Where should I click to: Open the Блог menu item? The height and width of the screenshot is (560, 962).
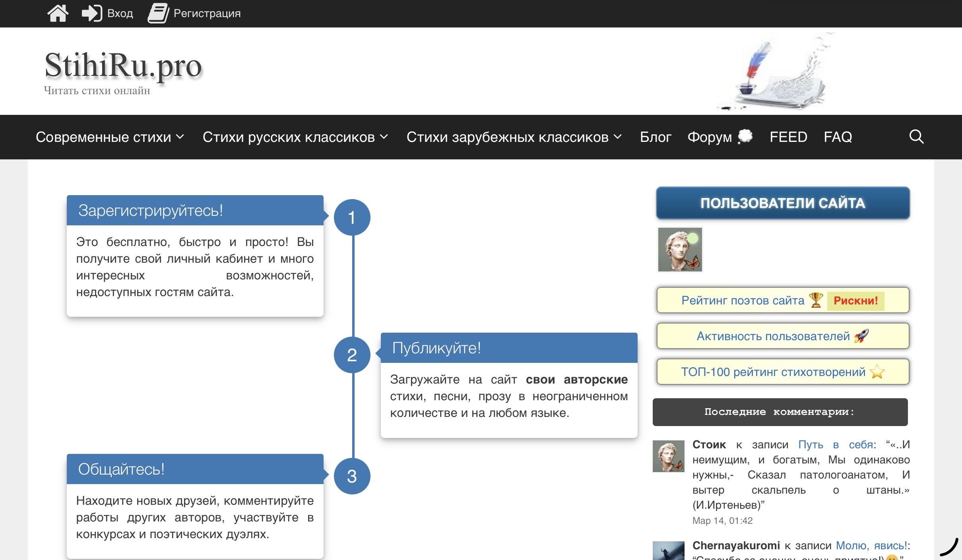click(655, 137)
